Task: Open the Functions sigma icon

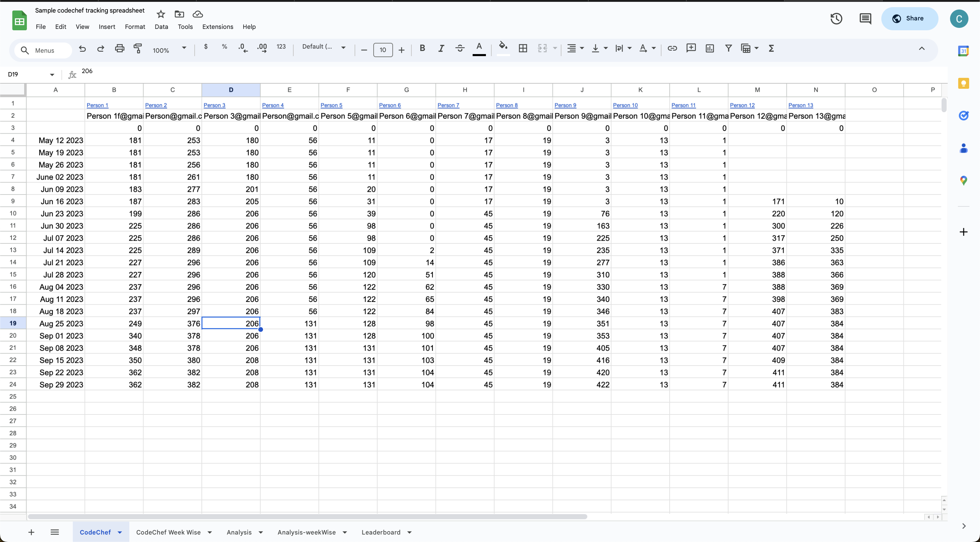Action: pos(771,48)
